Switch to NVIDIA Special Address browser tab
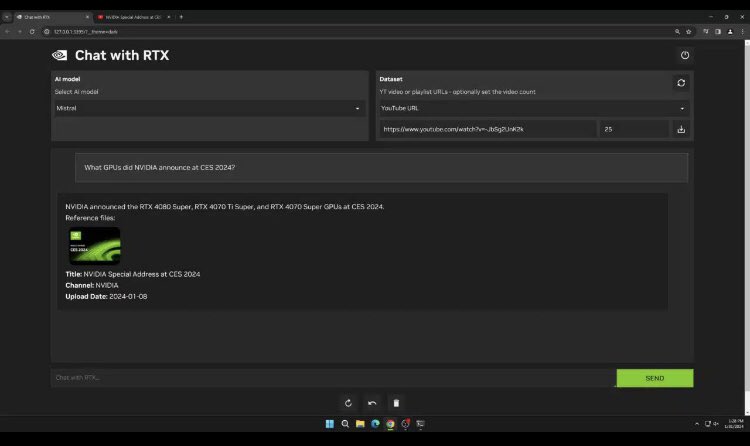The width and height of the screenshot is (750, 446). (x=134, y=17)
